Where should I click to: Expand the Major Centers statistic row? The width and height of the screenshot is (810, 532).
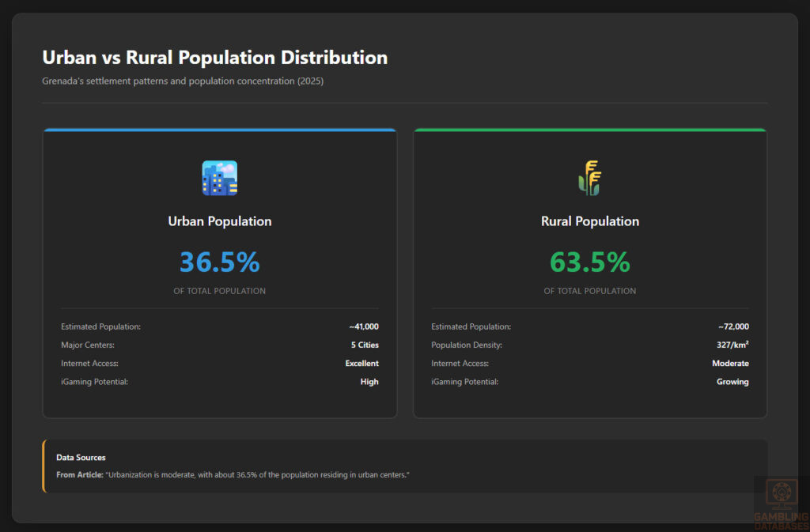coord(219,345)
